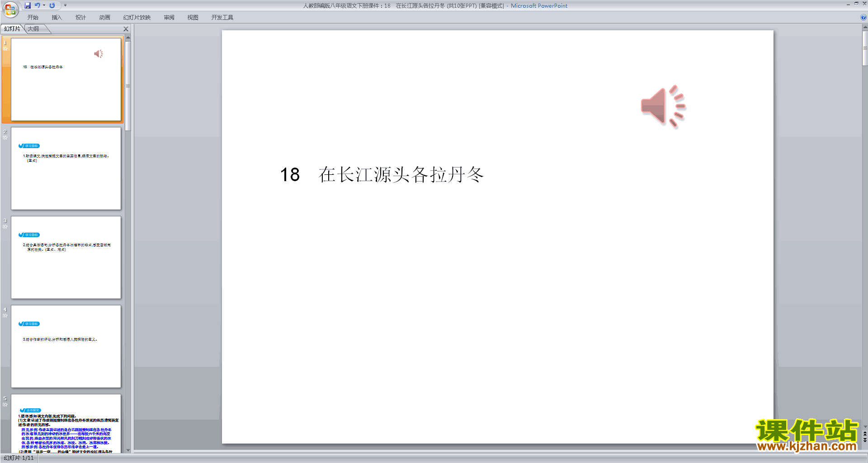Click the animation star icon beside slide 4
868x463 pixels.
click(x=5, y=315)
